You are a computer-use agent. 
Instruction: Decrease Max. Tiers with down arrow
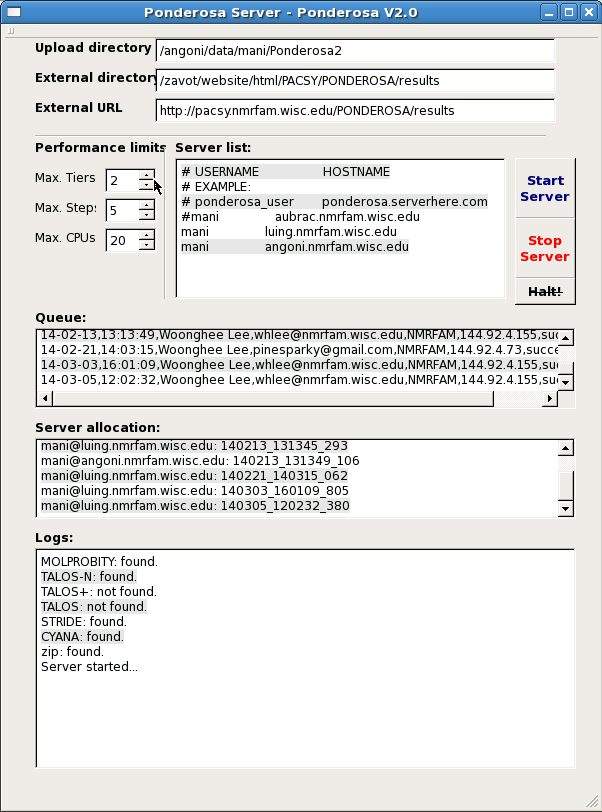pyautogui.click(x=147, y=185)
